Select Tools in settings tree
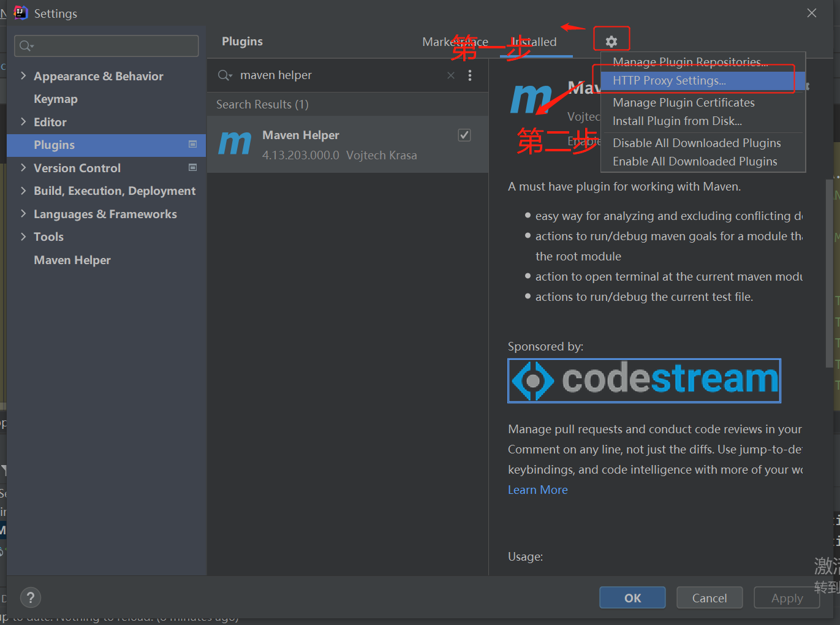 (48, 237)
